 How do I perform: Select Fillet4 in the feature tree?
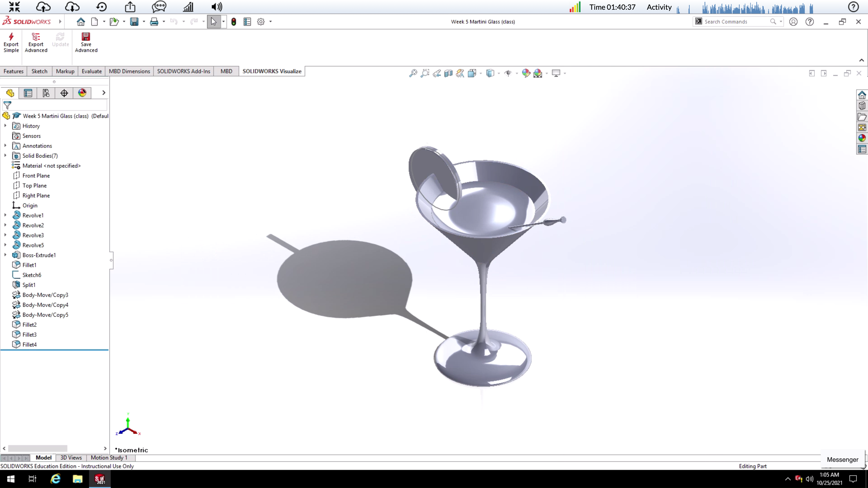click(x=29, y=345)
